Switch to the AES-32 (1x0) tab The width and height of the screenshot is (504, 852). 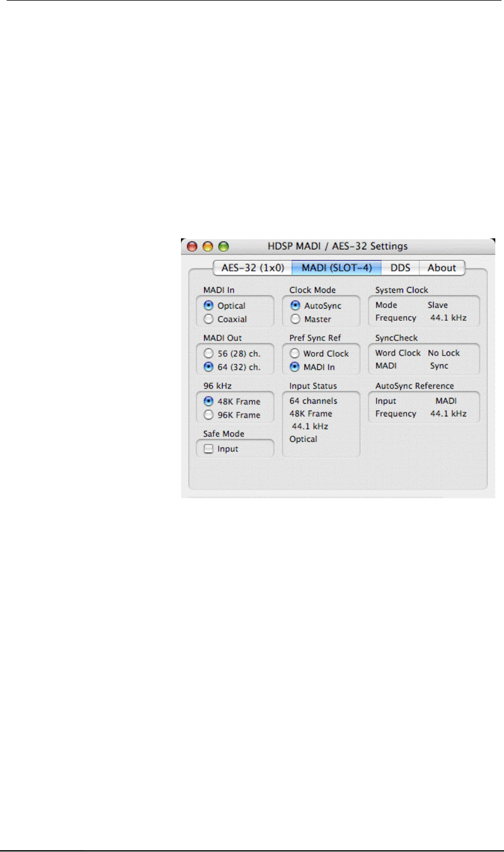tap(253, 268)
